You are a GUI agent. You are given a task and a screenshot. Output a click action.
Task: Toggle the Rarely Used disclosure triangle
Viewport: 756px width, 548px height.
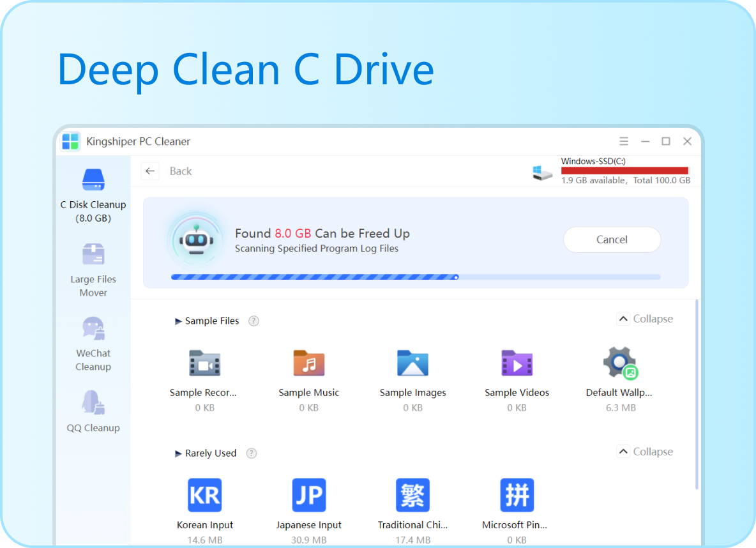(x=178, y=453)
